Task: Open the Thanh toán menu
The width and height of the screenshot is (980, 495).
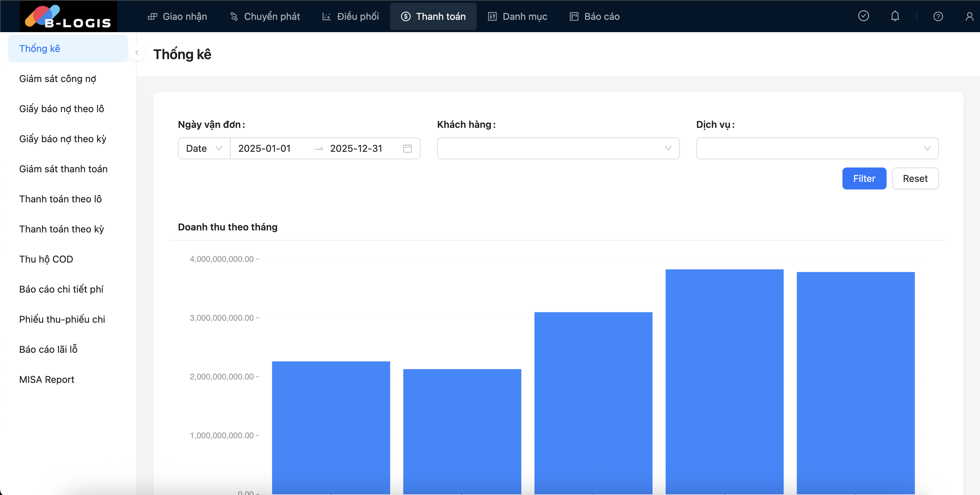Action: (x=433, y=16)
